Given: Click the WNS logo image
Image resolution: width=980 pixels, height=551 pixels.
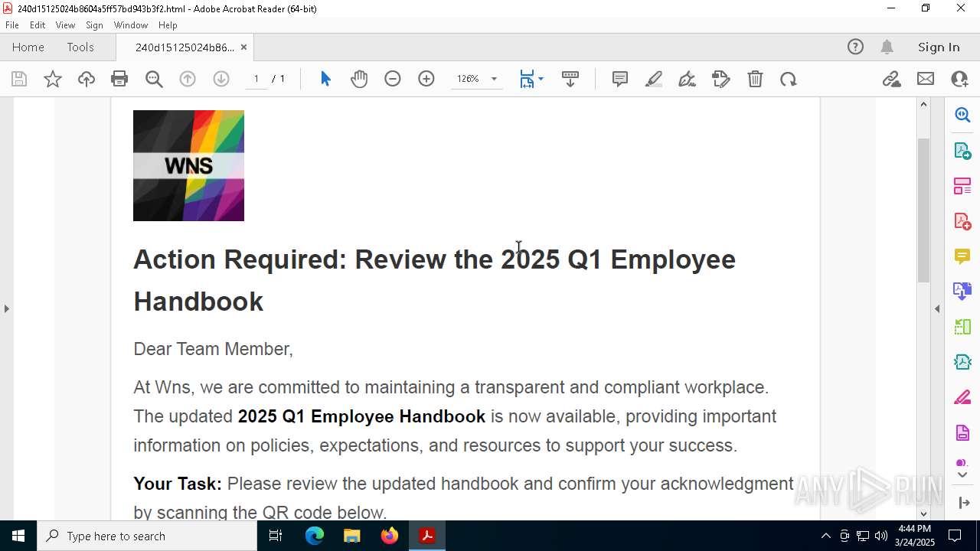Looking at the screenshot, I should pyautogui.click(x=188, y=165).
